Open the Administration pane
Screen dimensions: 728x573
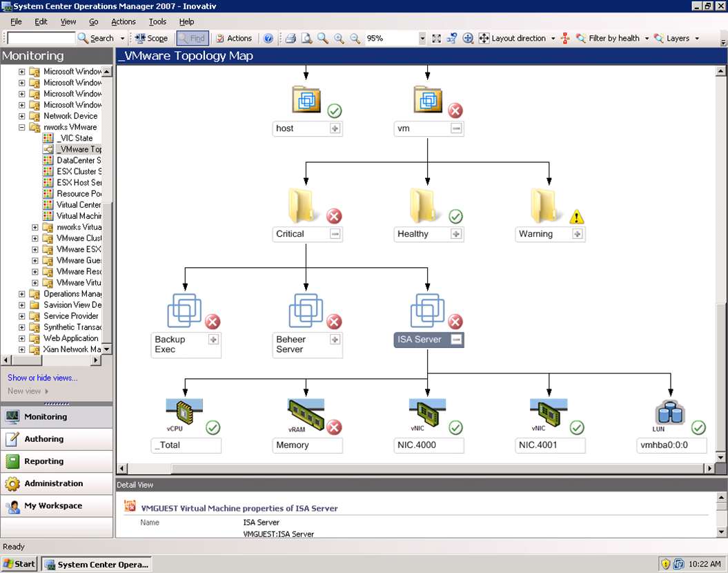pos(57,483)
